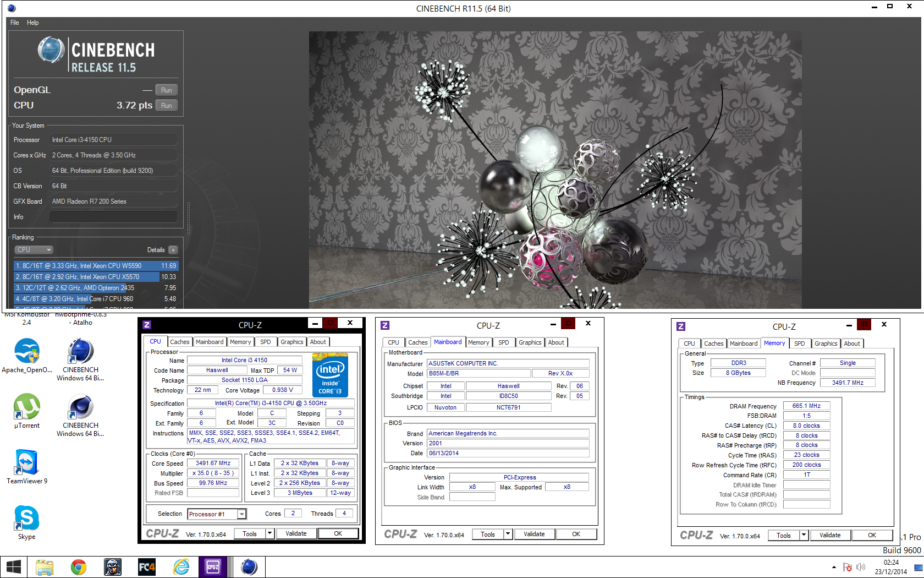Screen dimensions: 924x578
Task: Click the empty Info field in Your System
Action: pyautogui.click(x=113, y=217)
